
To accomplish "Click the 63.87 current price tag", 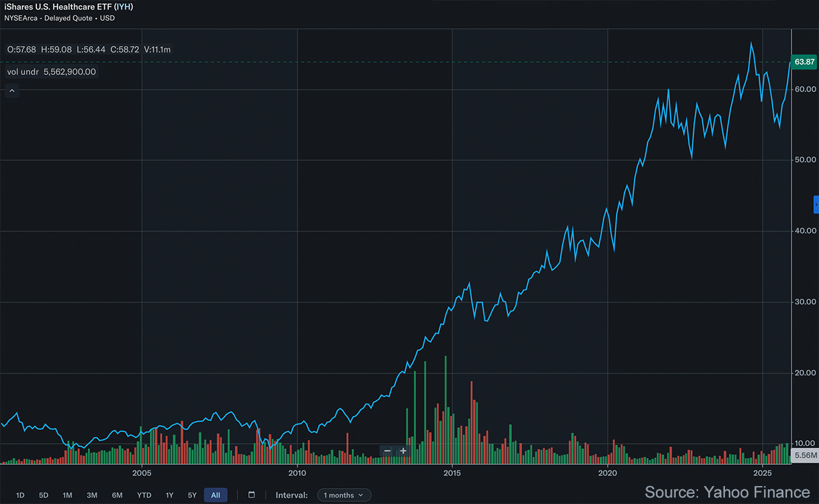I will tap(804, 61).
